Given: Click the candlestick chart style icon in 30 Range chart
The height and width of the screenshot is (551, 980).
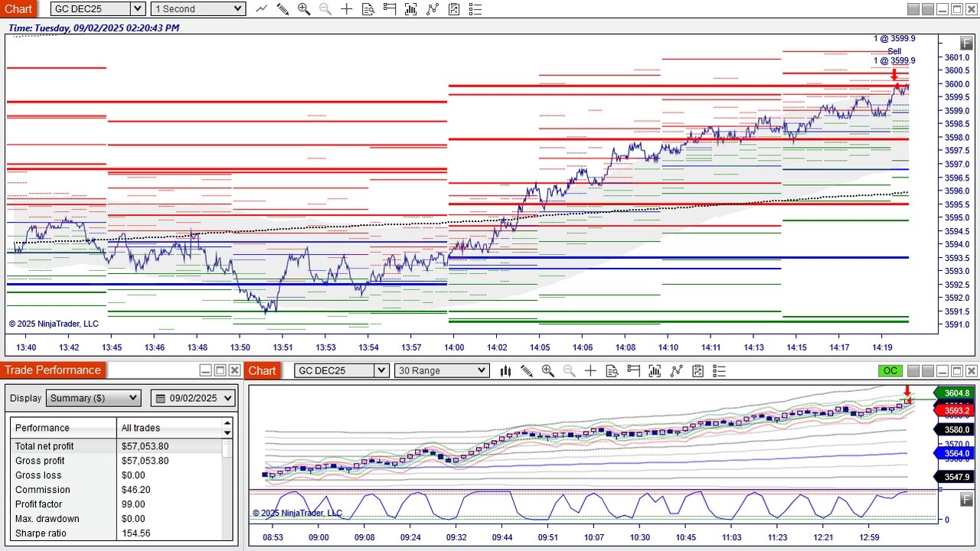Looking at the screenshot, I should pos(505,371).
